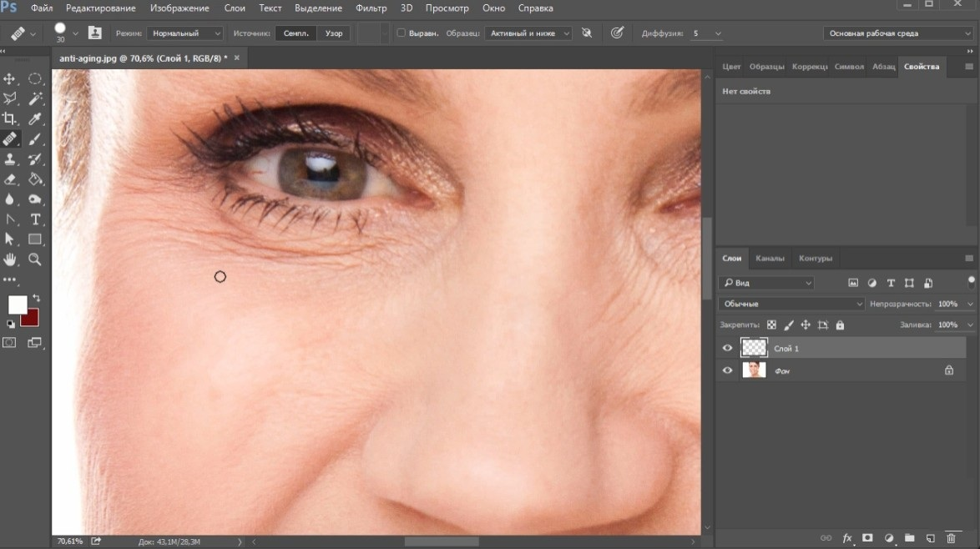Select the History Brush tool
The height and width of the screenshot is (549, 980).
coord(35,159)
